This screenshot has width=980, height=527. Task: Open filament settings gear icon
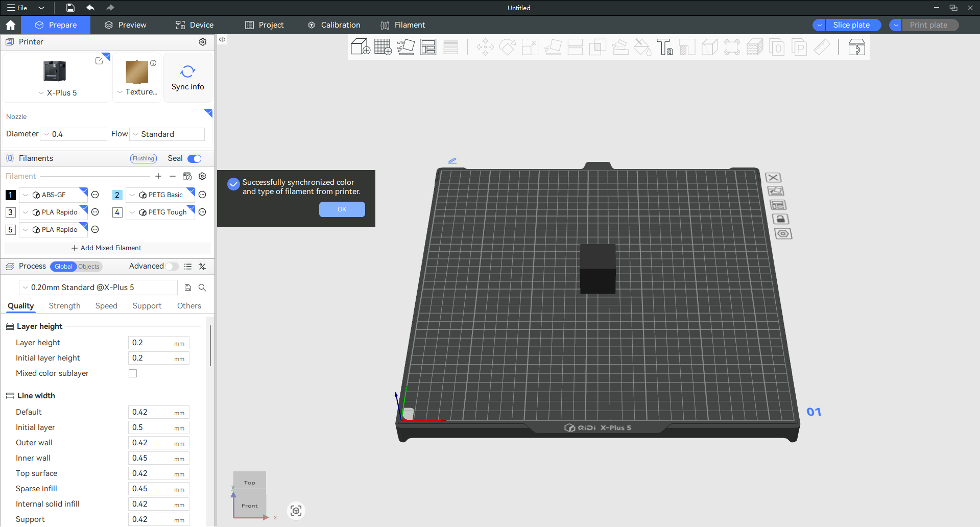[202, 176]
